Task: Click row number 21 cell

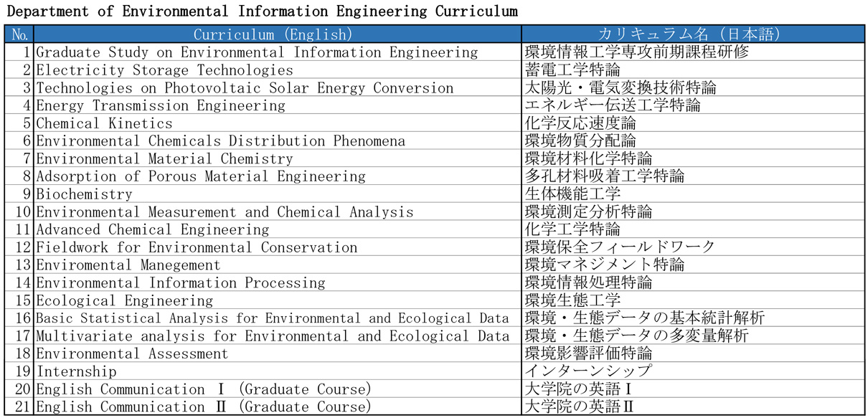Action: pos(19,407)
